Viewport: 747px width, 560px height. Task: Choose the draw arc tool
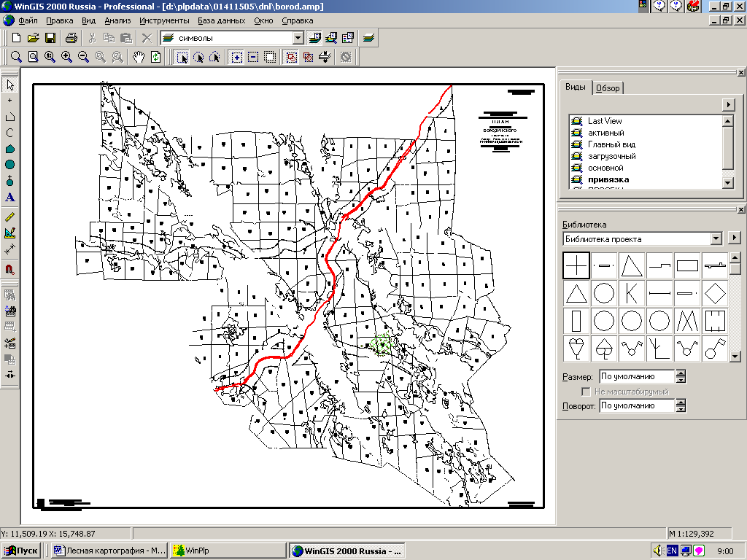10,133
